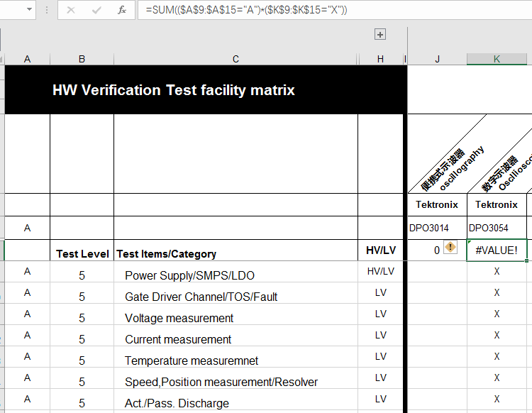Select the Act./Pass. Discharge cell
This screenshot has width=532, height=413.
[x=235, y=400]
